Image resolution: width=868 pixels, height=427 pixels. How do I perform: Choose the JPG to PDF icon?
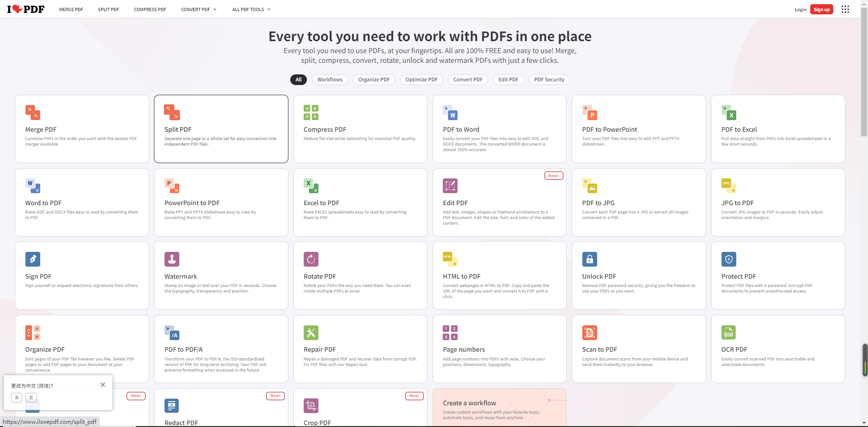click(729, 186)
